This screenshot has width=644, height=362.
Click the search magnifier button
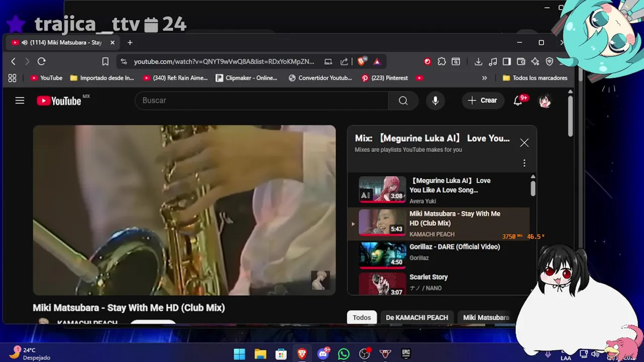tap(403, 101)
